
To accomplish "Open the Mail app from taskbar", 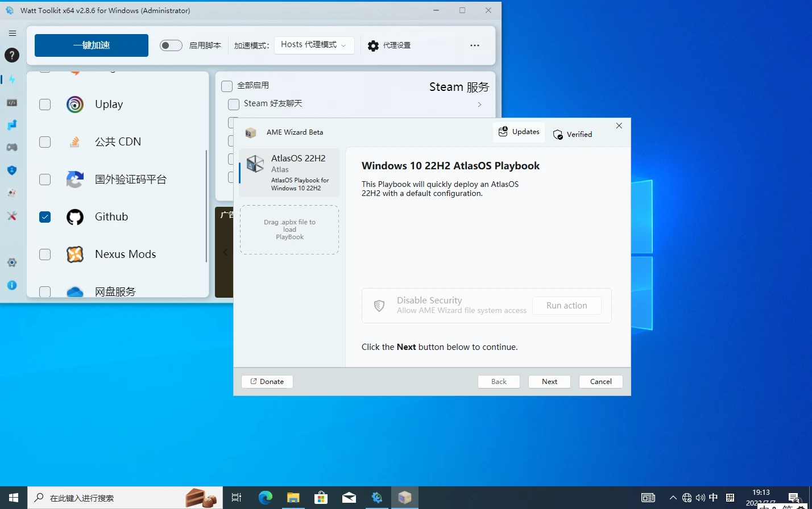I will [349, 498].
